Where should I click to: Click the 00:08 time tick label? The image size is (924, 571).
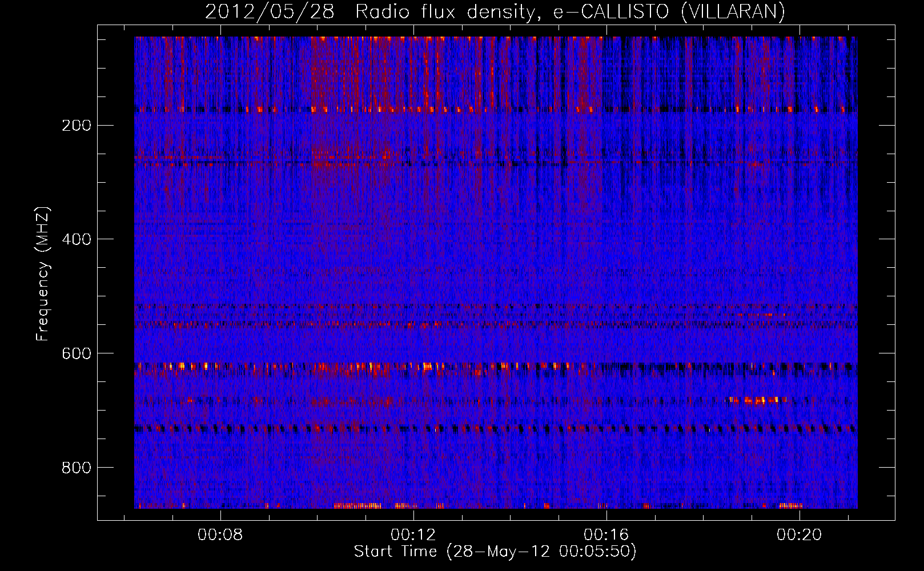(x=220, y=534)
